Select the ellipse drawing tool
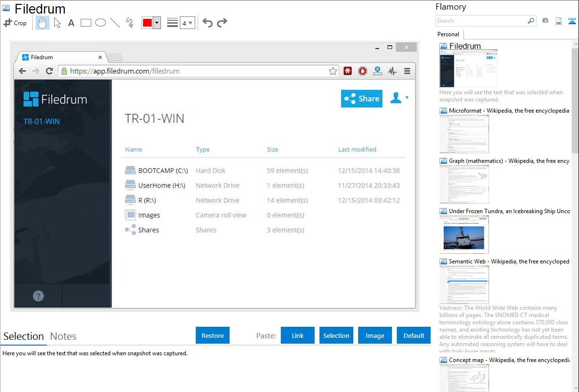Image resolution: width=579 pixels, height=392 pixels. [x=101, y=23]
